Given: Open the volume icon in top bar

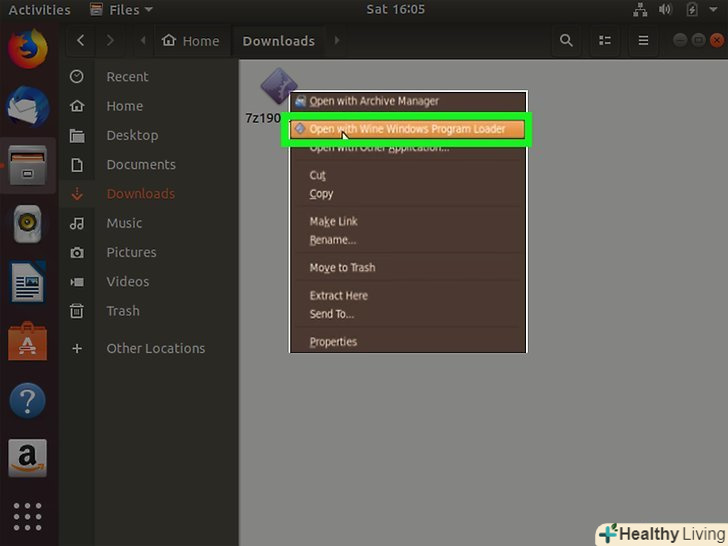Looking at the screenshot, I should (x=665, y=10).
